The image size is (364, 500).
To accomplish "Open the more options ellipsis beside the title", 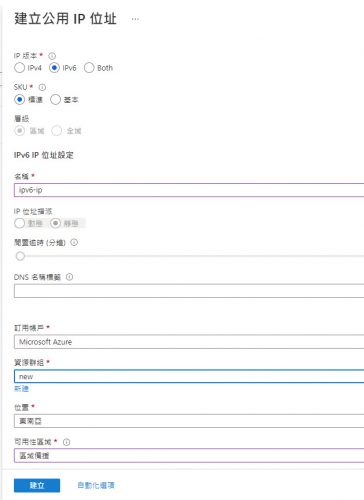I will (135, 19).
